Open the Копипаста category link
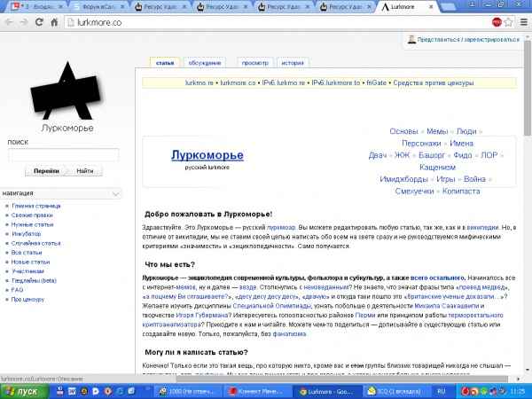 (461, 192)
